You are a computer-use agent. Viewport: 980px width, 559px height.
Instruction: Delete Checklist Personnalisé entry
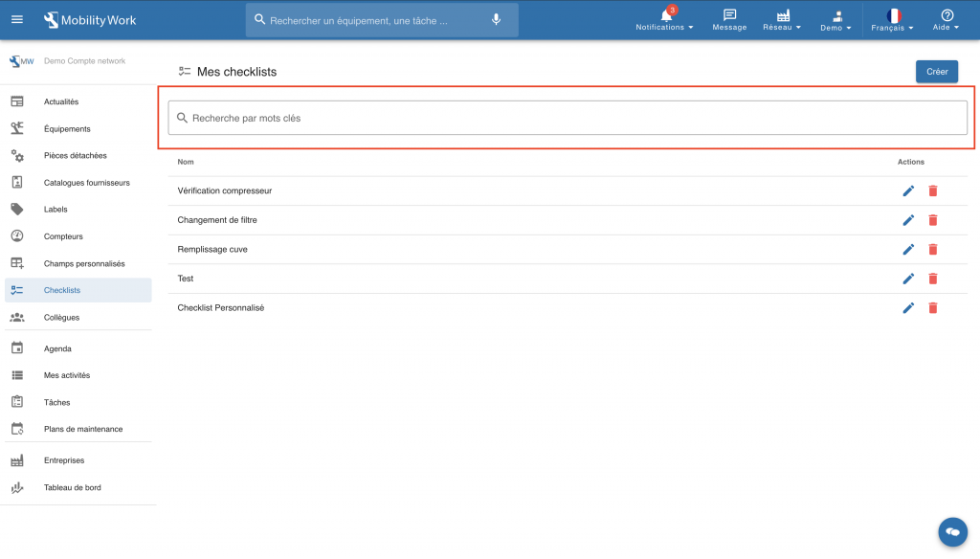tap(932, 307)
